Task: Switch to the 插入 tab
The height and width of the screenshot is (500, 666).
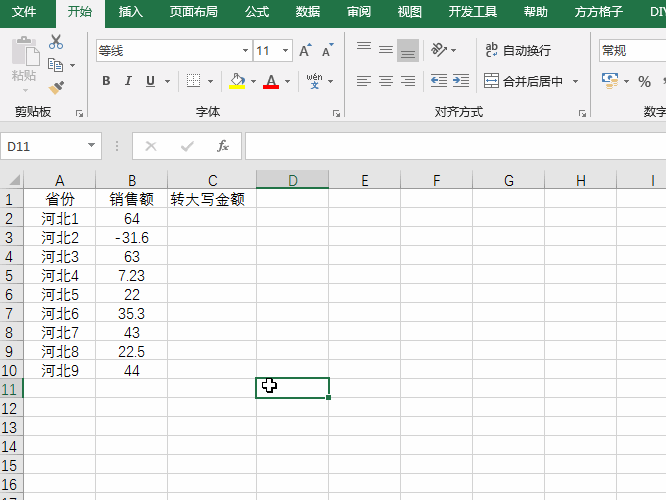Action: 130,11
